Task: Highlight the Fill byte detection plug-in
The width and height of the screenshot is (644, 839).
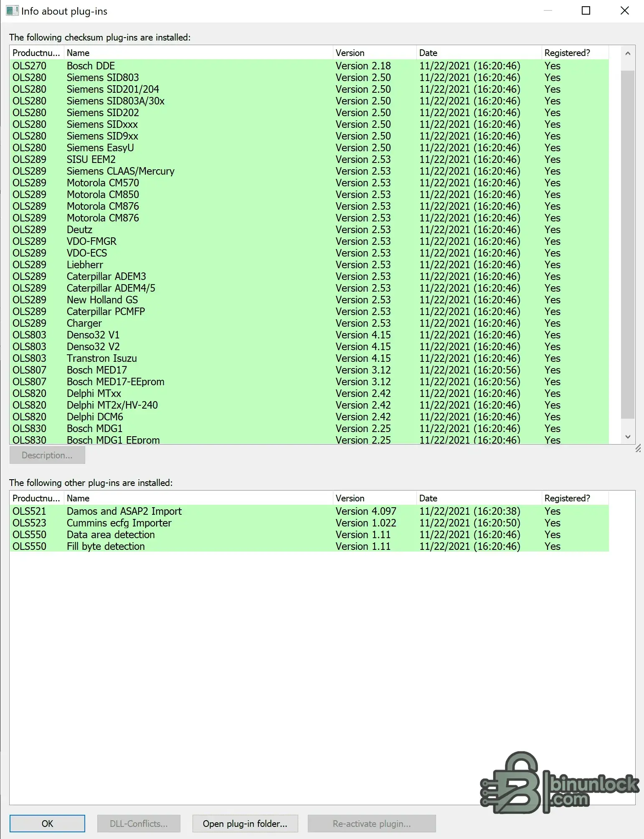Action: pos(309,546)
